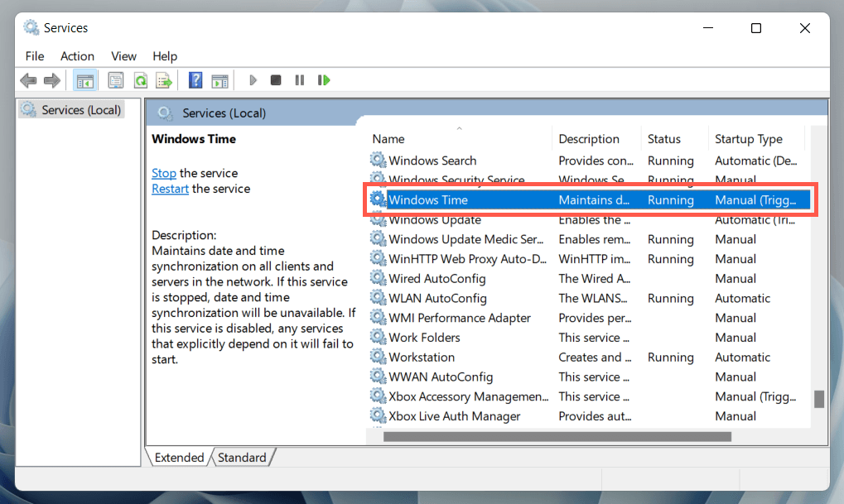Click gear icon of Wired AutoConfig row
This screenshot has width=844, height=504.
[378, 278]
